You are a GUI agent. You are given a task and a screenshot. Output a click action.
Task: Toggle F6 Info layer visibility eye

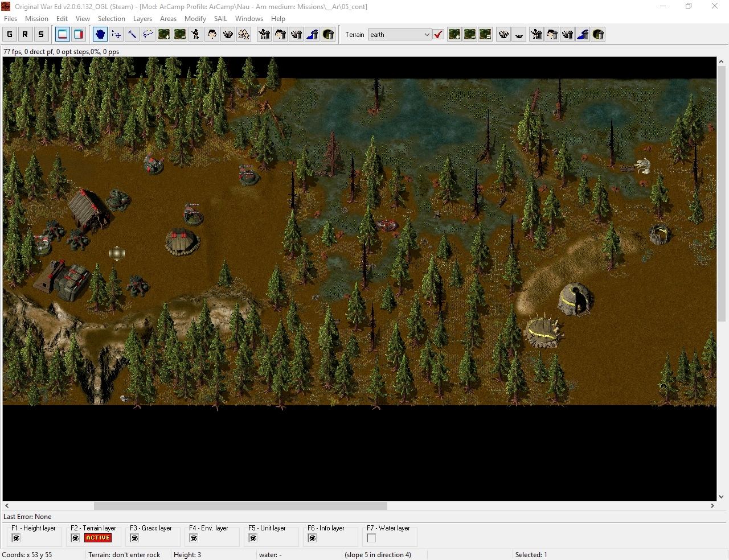(x=312, y=538)
